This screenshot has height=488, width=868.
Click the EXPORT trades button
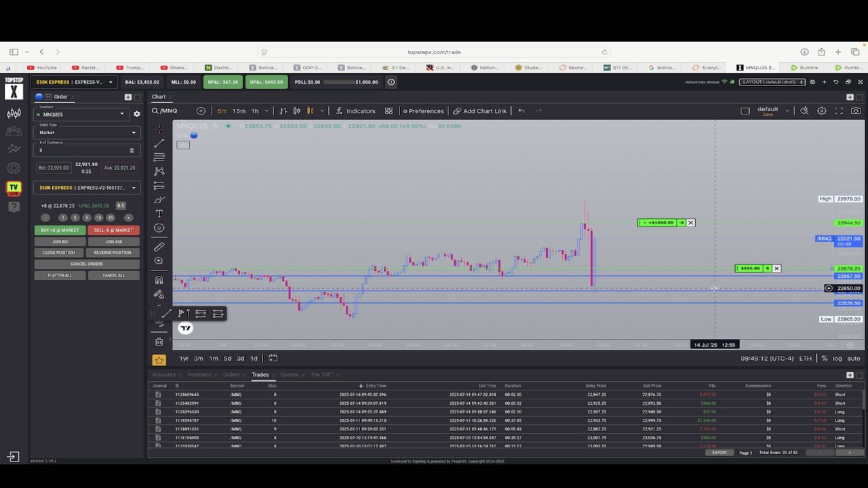(x=719, y=452)
